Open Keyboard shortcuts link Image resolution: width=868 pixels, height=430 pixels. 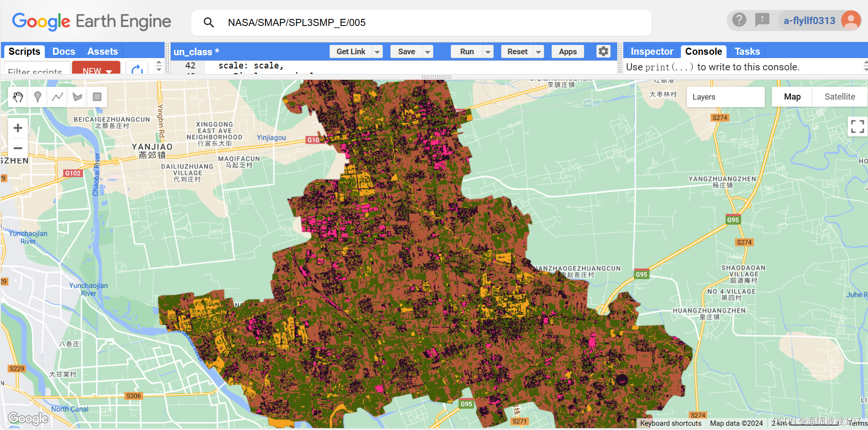(x=670, y=423)
